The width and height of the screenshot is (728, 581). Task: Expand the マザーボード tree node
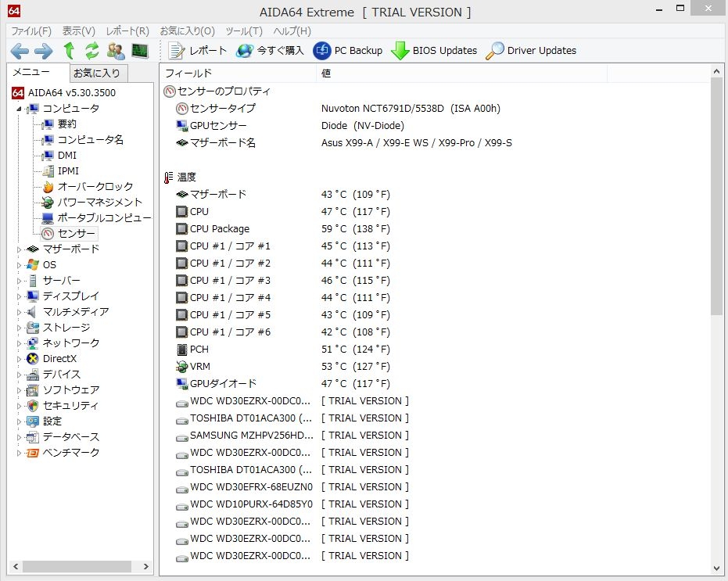pos(19,249)
